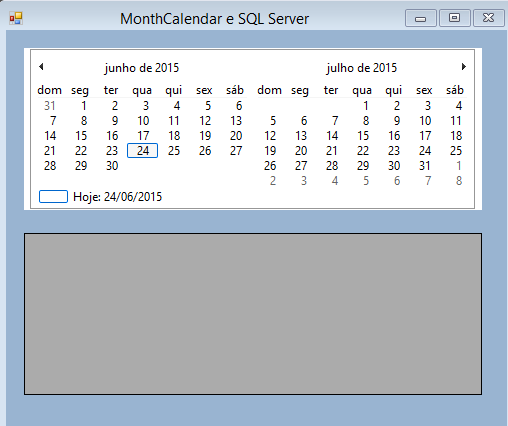Image resolution: width=508 pixels, height=426 pixels.
Task: Close the MonthCalendar e SQL Server window
Action: point(489,18)
